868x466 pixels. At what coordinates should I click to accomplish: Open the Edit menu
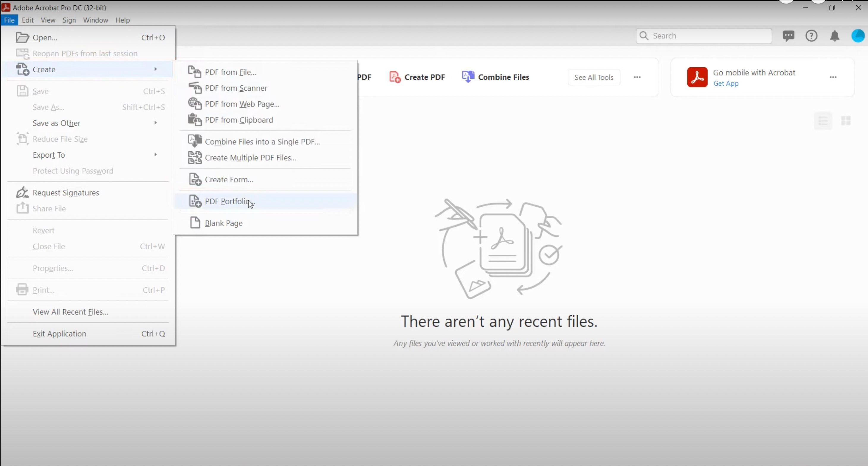coord(28,20)
